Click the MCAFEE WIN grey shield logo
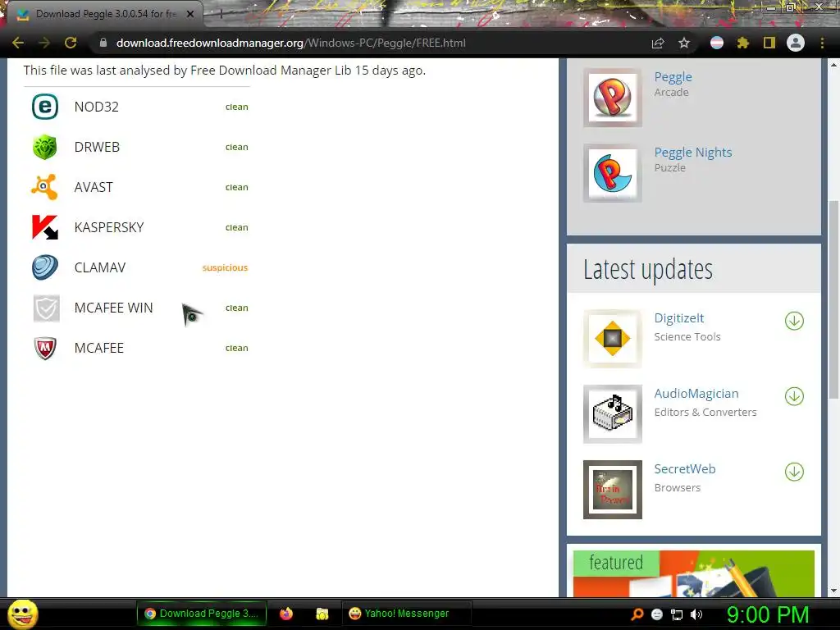 pyautogui.click(x=46, y=308)
